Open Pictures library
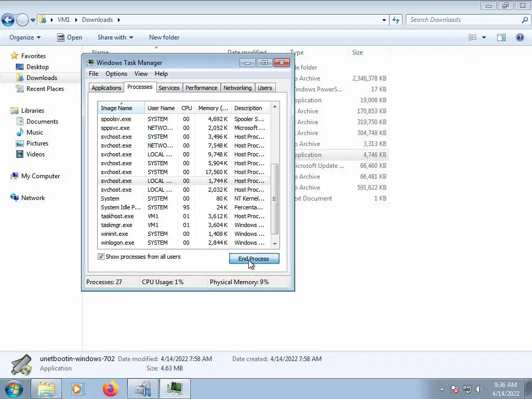 pos(37,143)
